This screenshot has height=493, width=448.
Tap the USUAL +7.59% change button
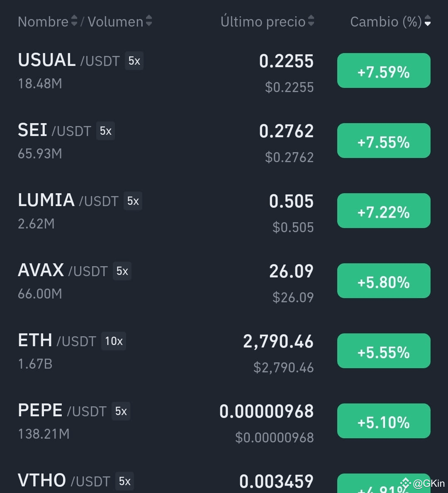click(384, 70)
